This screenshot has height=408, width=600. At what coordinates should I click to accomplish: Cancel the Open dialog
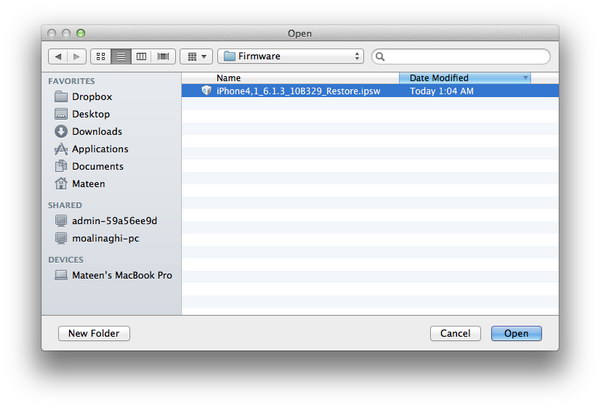tap(455, 333)
